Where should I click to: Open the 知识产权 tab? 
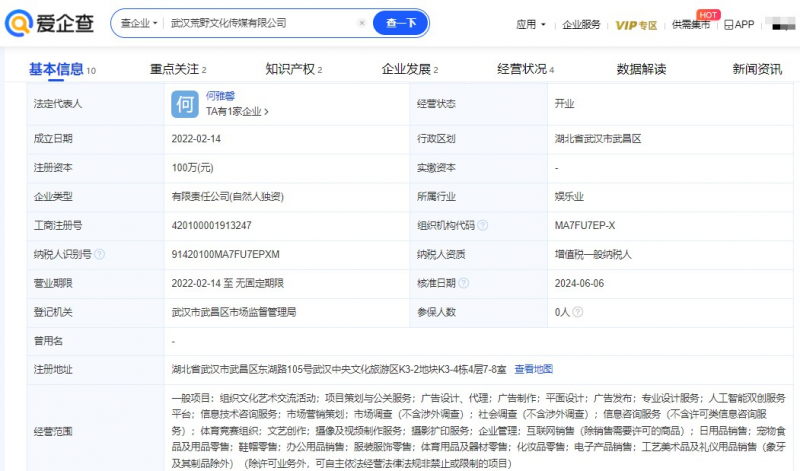coord(293,69)
